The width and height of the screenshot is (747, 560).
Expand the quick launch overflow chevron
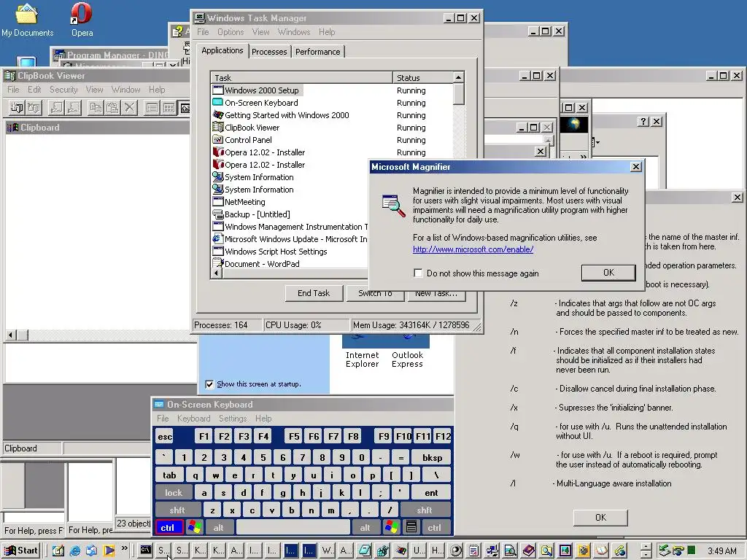[125, 548]
